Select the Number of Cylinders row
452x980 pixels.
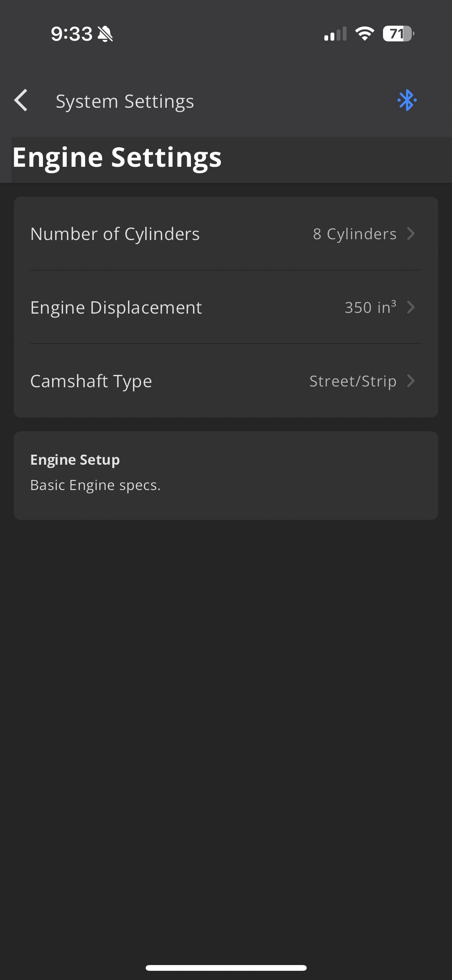tap(115, 233)
